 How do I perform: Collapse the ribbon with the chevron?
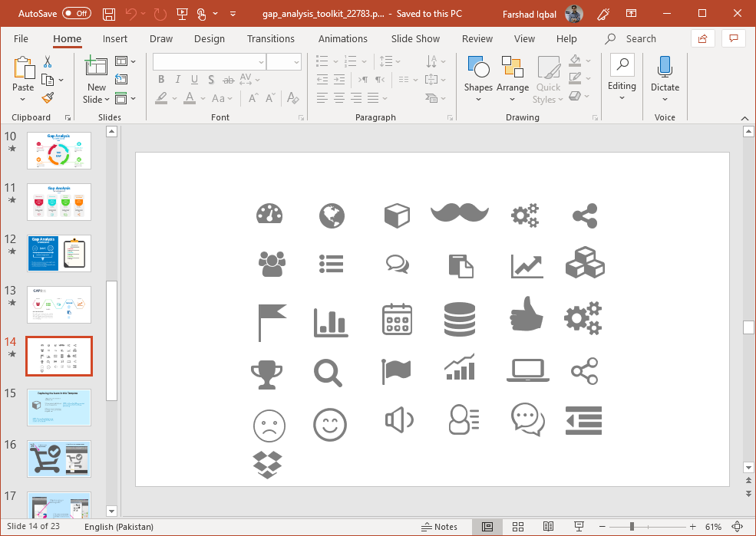click(x=745, y=118)
